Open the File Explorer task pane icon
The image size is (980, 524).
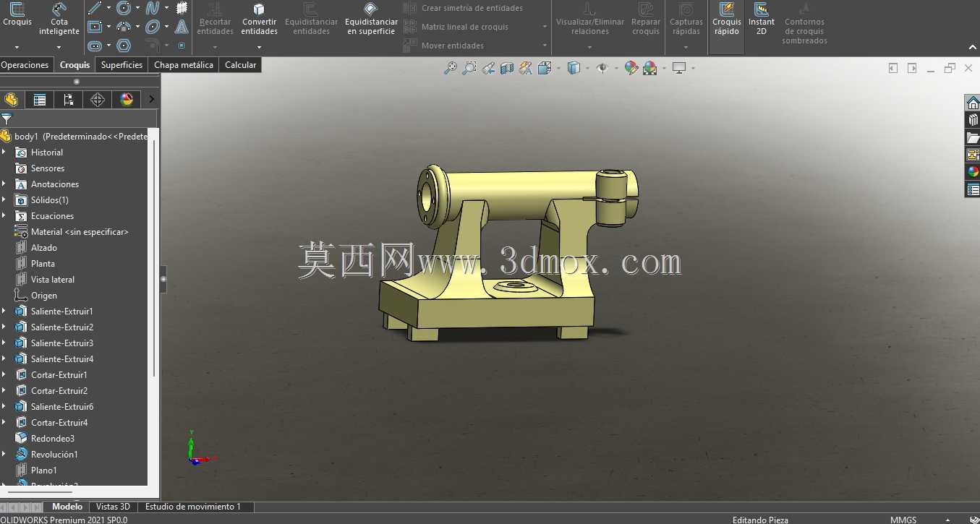(973, 137)
